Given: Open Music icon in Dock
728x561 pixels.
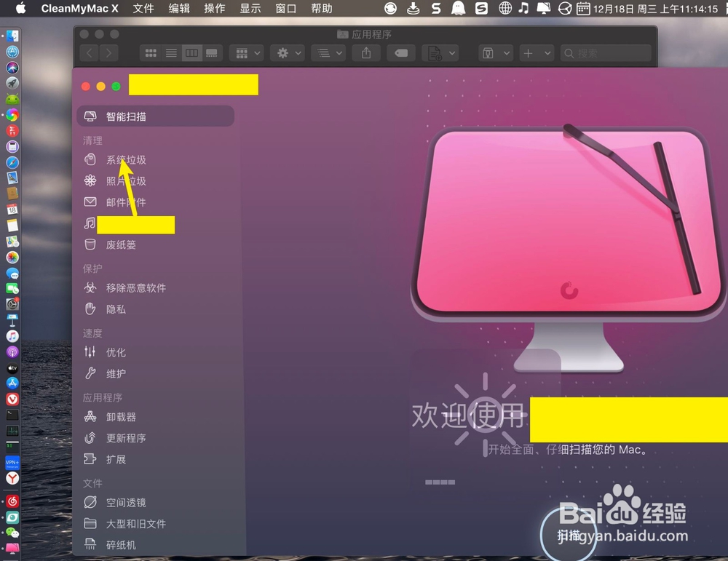Looking at the screenshot, I should pos(12,336).
